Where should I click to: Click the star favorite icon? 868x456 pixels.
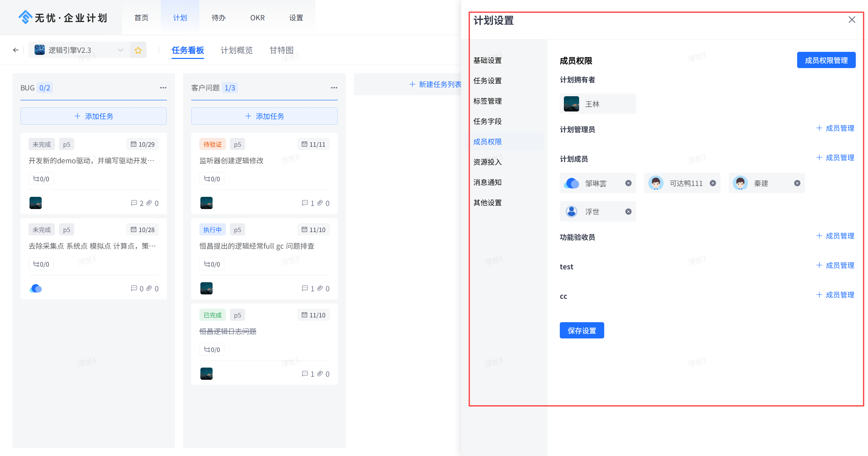click(x=138, y=50)
